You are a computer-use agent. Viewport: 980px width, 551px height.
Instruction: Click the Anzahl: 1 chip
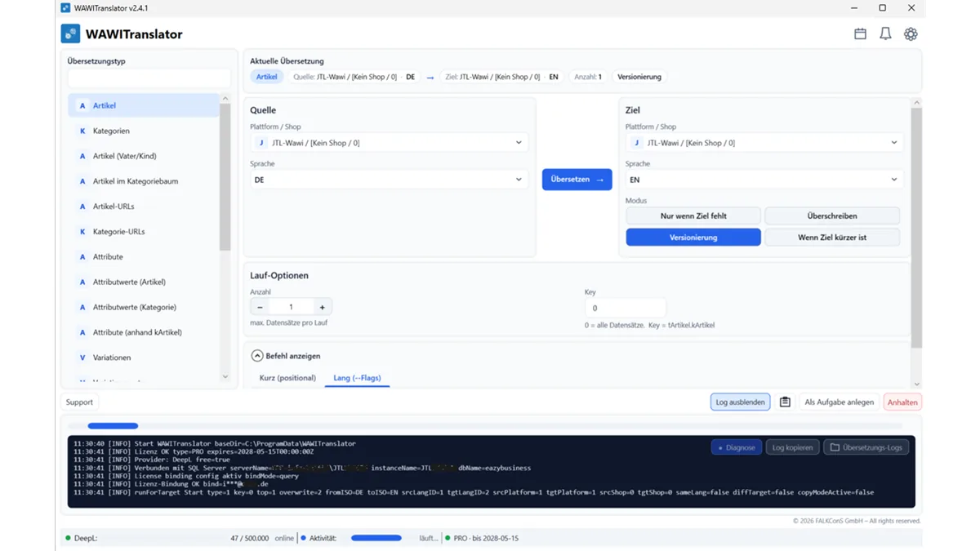pos(588,77)
